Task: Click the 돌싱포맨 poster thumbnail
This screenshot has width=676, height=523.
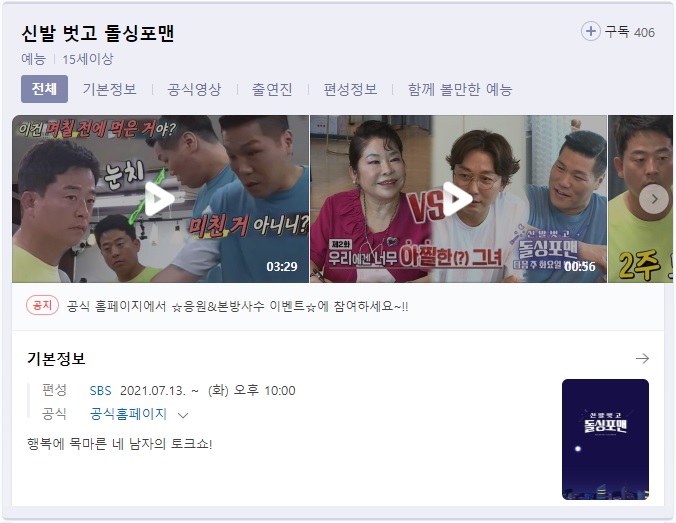Action: click(x=605, y=439)
